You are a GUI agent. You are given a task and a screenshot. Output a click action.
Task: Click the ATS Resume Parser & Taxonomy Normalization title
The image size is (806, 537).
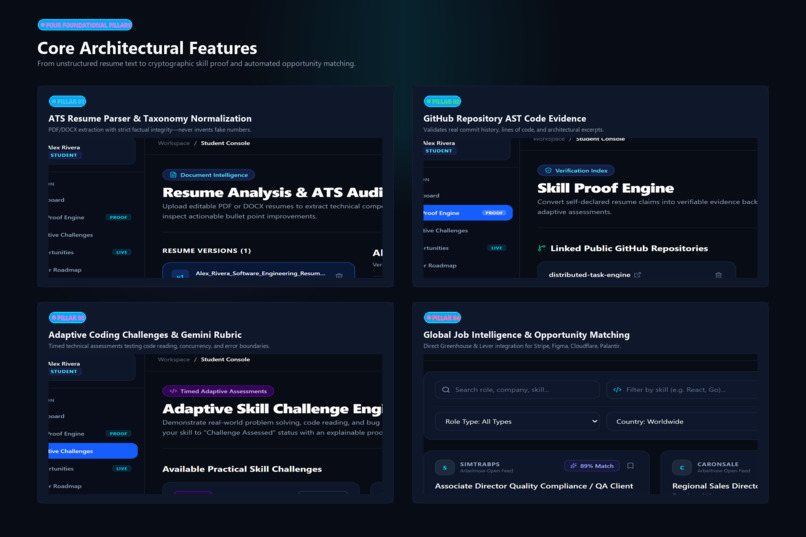tap(150, 118)
